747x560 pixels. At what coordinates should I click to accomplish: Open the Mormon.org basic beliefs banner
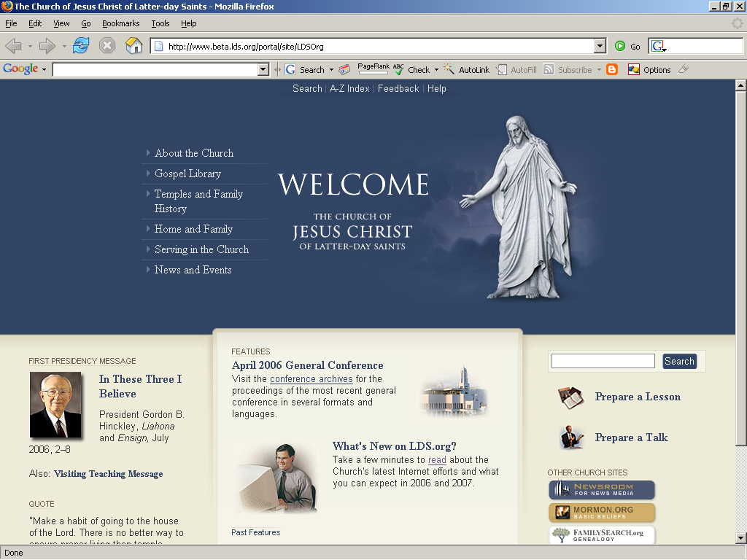tap(602, 513)
